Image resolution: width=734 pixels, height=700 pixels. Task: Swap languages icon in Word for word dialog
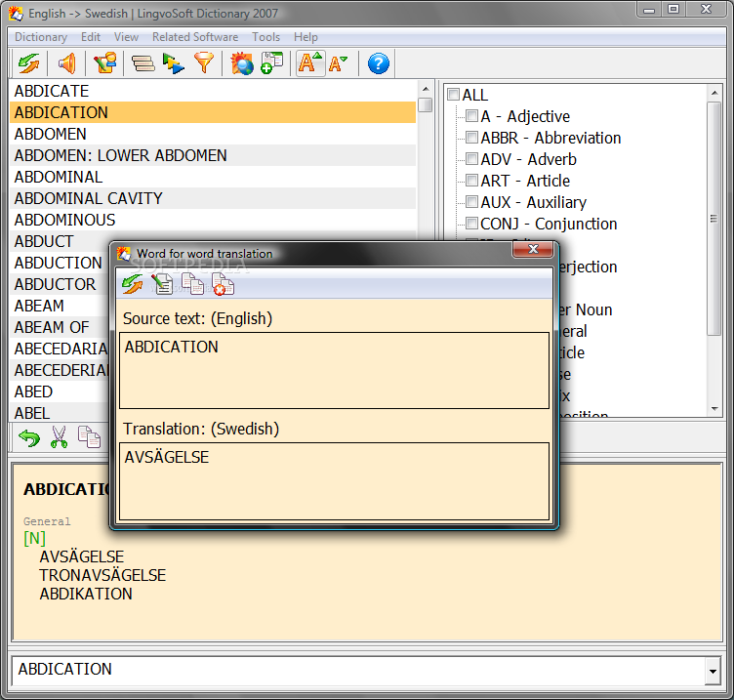click(133, 284)
